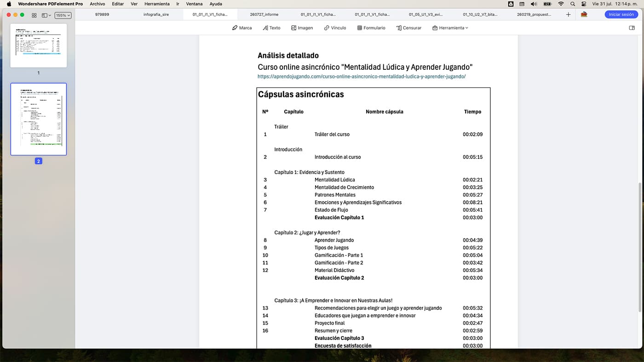Open the aprendojugando.com course hyperlink

coord(362,77)
